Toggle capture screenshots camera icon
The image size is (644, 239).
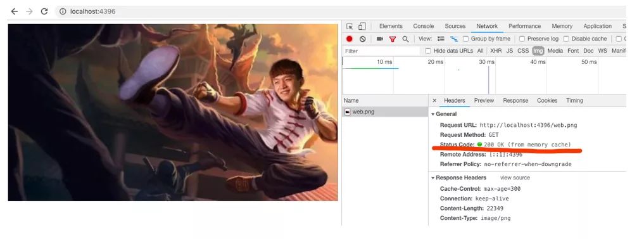tap(380, 39)
